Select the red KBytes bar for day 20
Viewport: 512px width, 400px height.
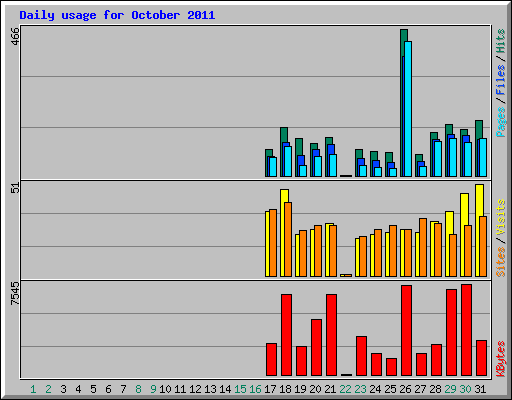pos(316,347)
